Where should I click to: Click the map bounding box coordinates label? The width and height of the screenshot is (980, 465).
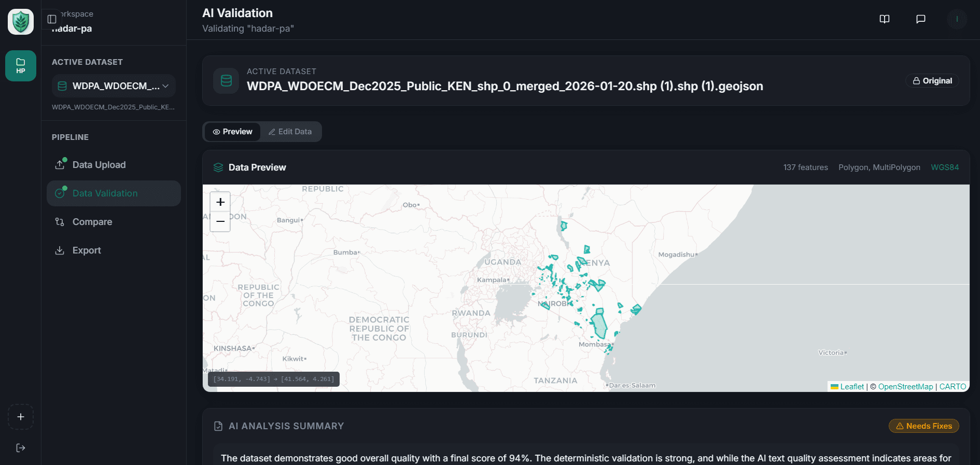[x=274, y=379]
